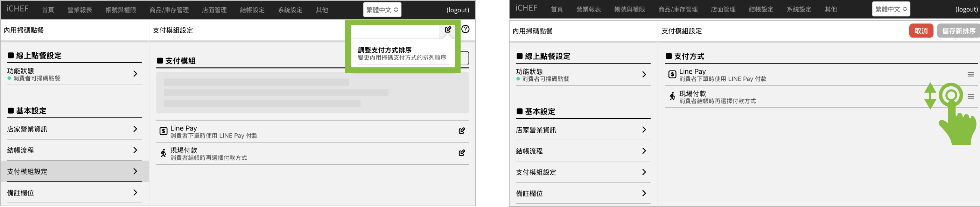Click the (logout) link in the left window
This screenshot has height=207, width=980.
click(x=457, y=10)
